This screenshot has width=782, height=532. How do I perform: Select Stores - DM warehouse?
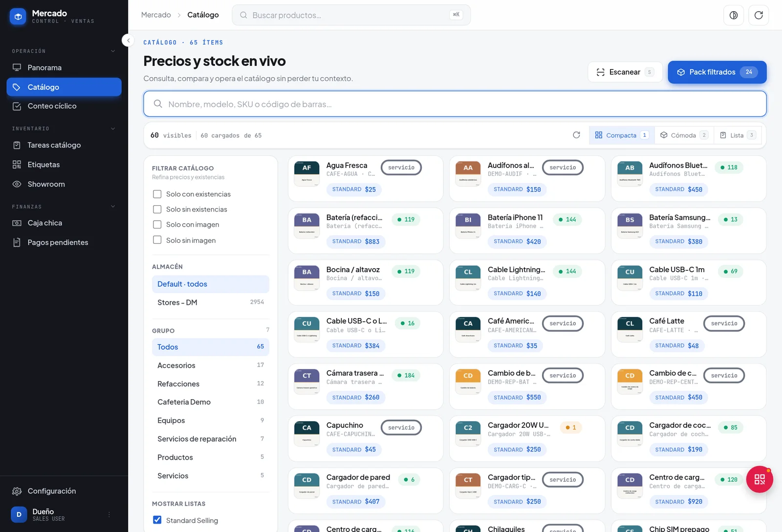[211, 302]
